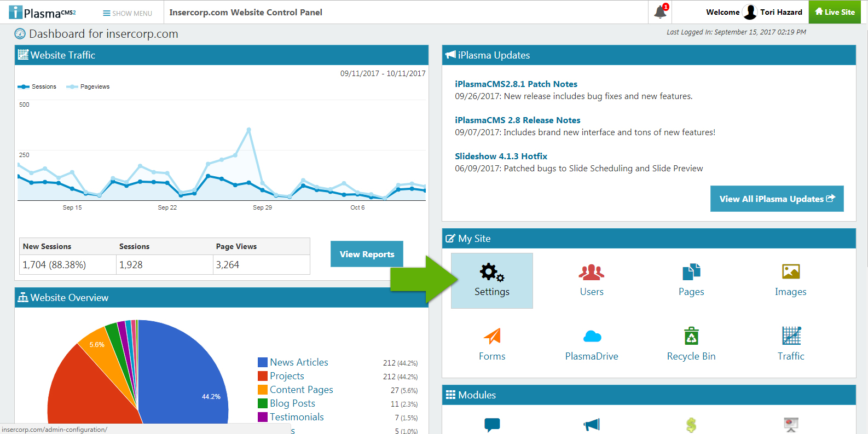Open the megaphone module icon
This screenshot has width=868, height=434.
pos(592,425)
